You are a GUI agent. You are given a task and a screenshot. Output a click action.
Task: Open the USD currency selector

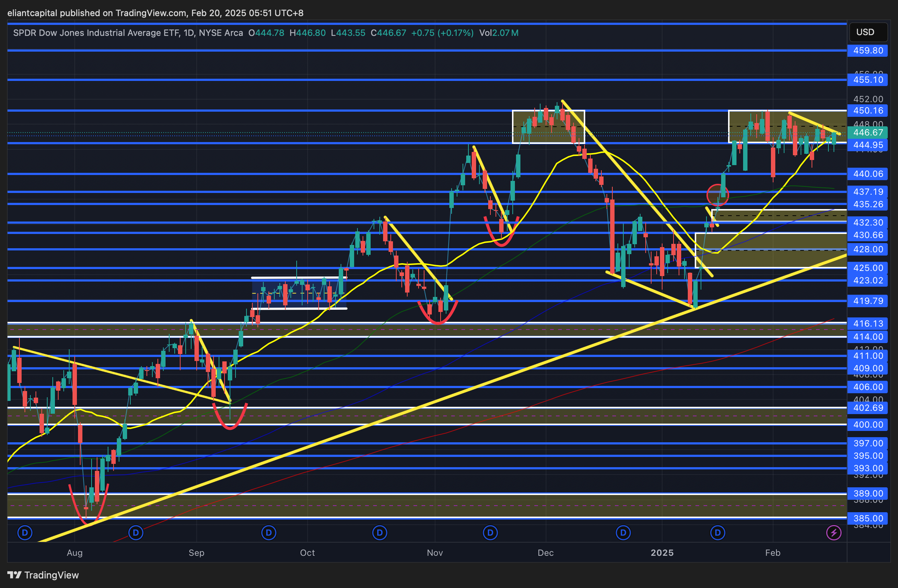tap(868, 32)
